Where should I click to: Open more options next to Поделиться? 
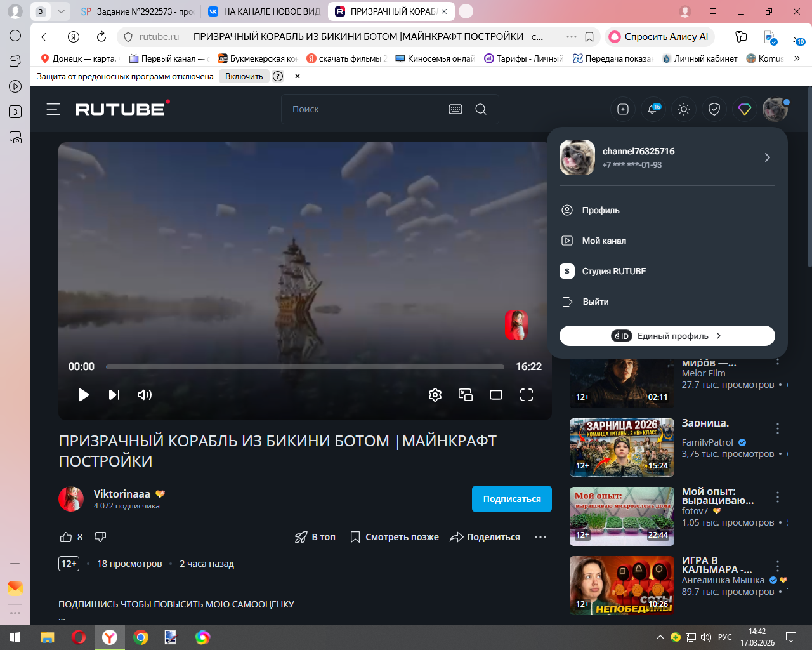pyautogui.click(x=540, y=537)
